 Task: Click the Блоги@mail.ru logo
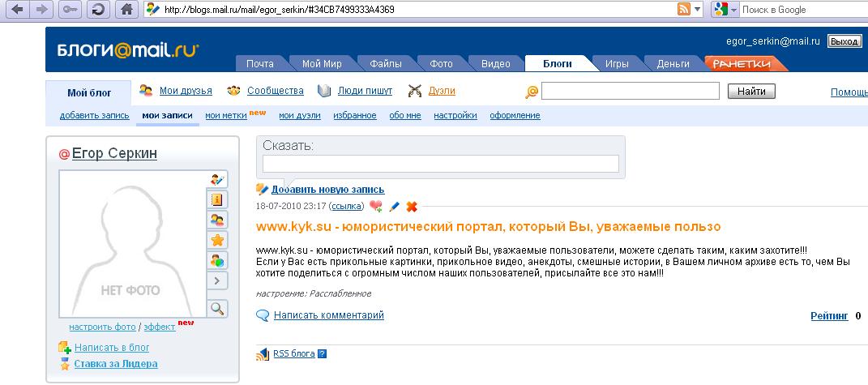coord(128,50)
